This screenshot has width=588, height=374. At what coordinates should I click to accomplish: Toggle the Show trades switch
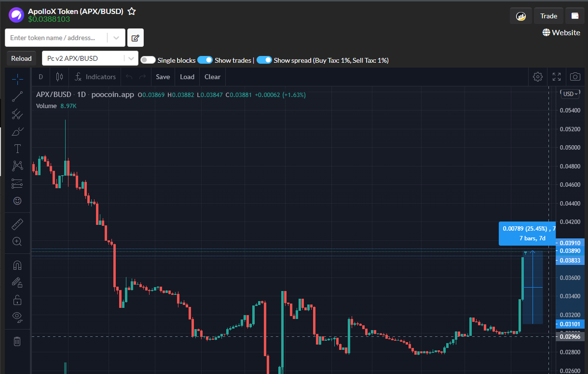coord(205,60)
